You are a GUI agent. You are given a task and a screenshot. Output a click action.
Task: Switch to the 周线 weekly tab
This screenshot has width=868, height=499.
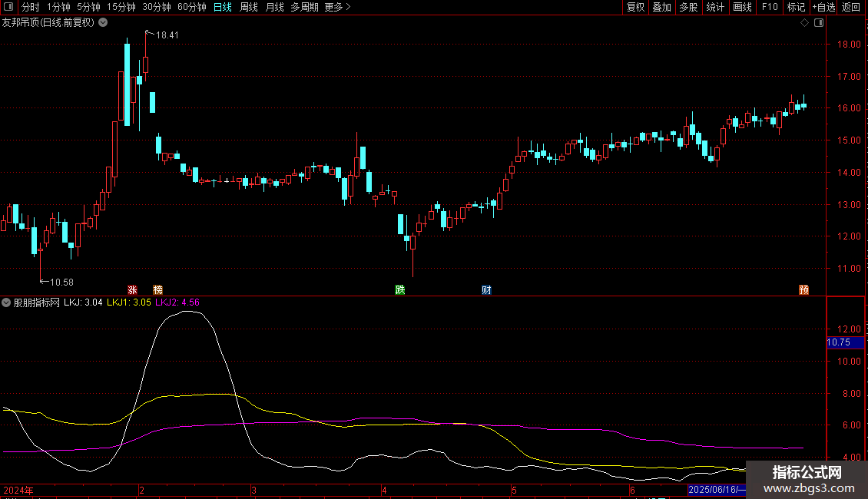coord(249,8)
